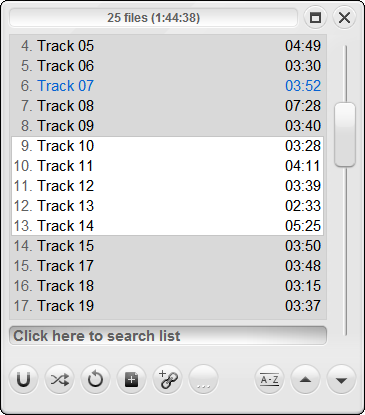
Task: Move selected tracks down with the arrow
Action: click(x=341, y=379)
